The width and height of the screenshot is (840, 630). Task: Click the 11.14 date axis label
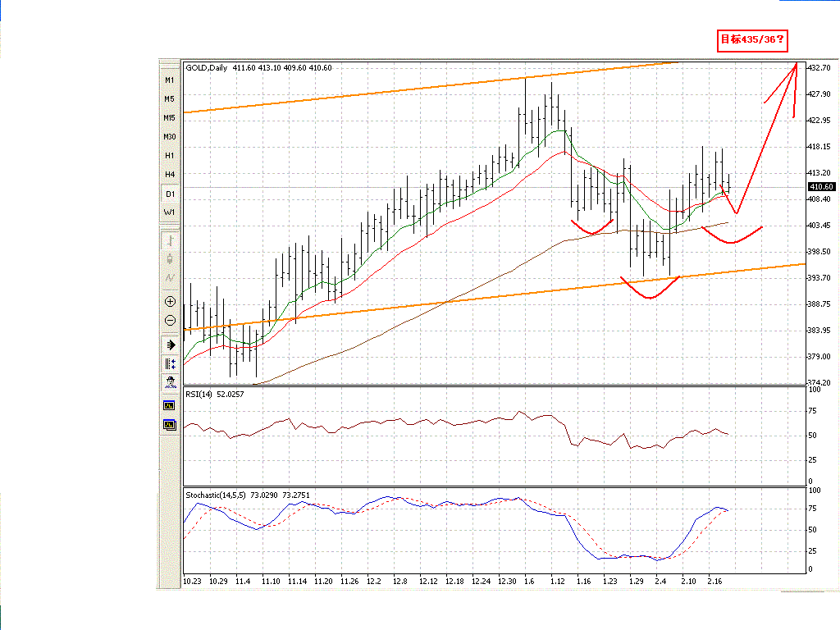pos(297,582)
